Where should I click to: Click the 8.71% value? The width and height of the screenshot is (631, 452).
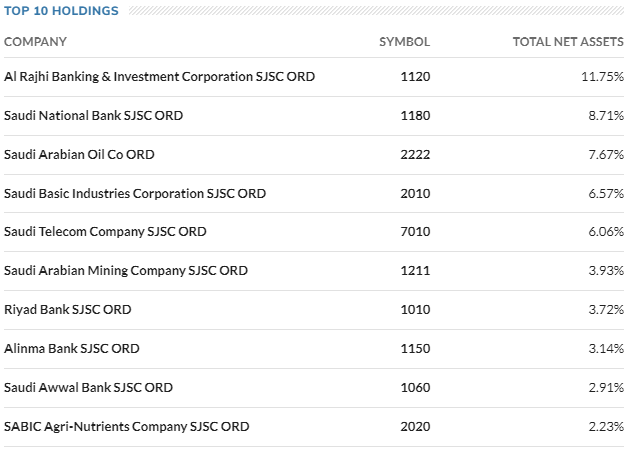(x=606, y=116)
